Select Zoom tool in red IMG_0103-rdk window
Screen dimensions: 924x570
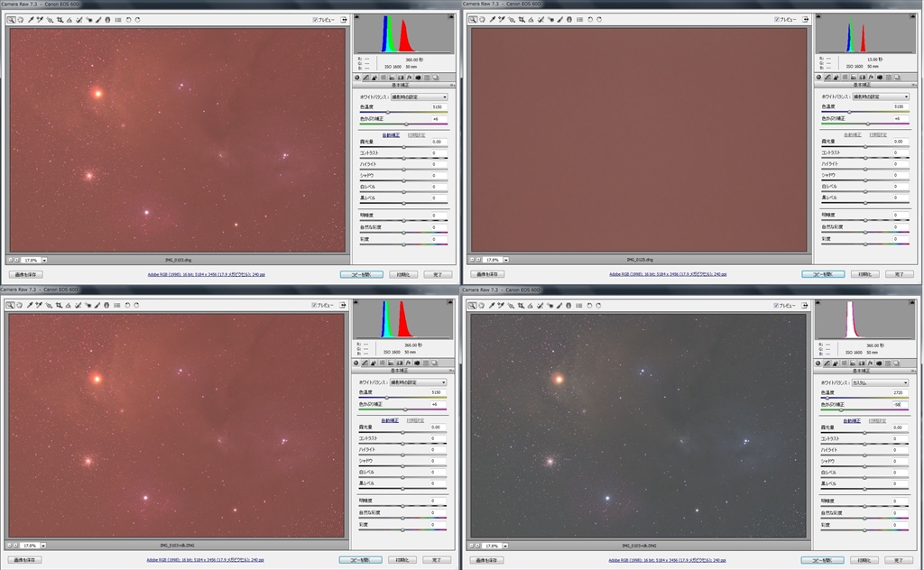click(10, 305)
